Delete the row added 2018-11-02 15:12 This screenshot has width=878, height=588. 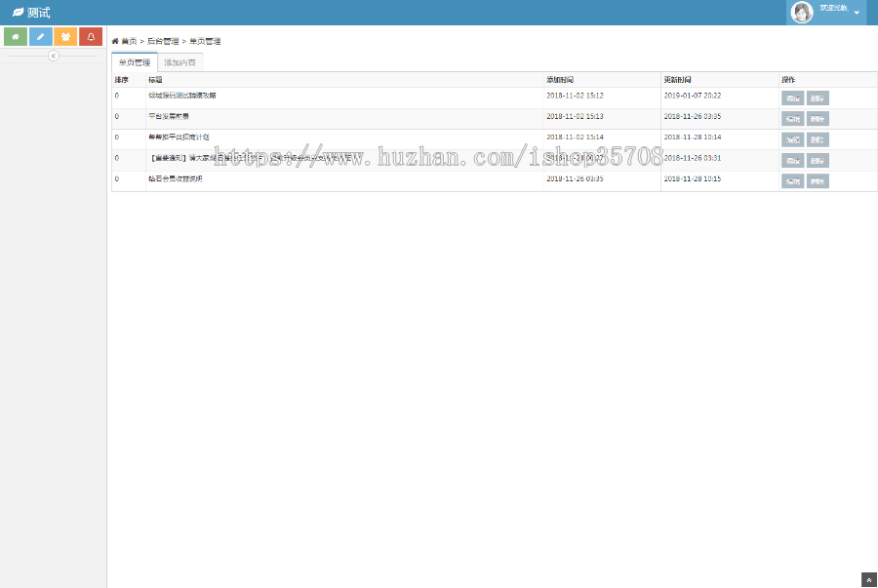coord(818,98)
